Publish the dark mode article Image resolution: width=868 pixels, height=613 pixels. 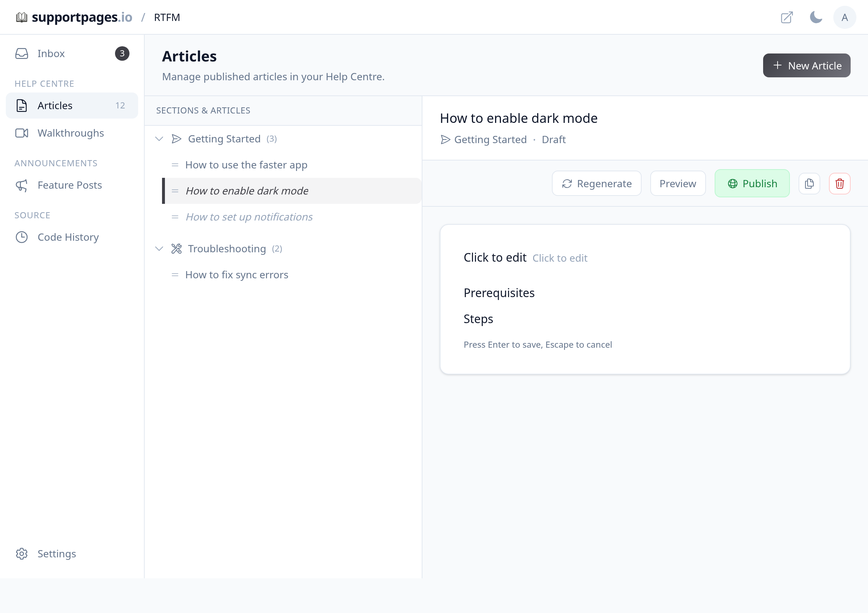[x=752, y=184]
